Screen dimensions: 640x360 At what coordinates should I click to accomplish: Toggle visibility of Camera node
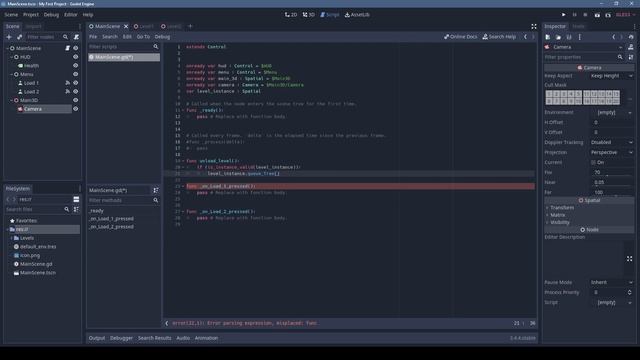click(76, 109)
